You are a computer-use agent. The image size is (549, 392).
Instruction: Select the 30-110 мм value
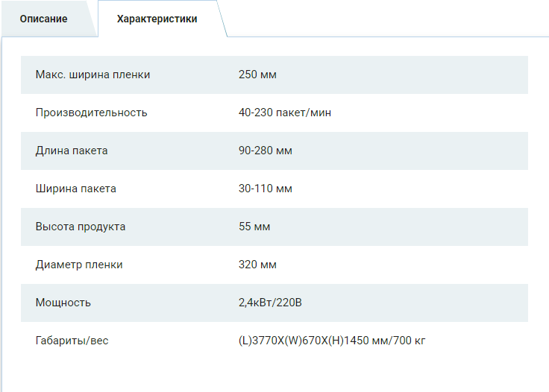tap(266, 189)
